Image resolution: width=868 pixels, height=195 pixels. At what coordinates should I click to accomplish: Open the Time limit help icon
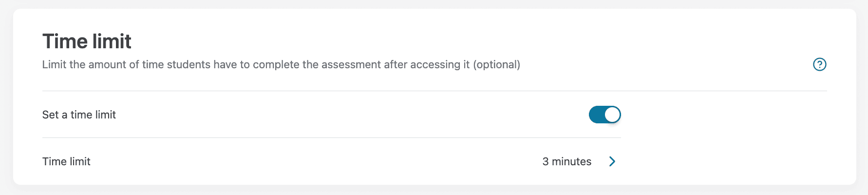tap(819, 64)
